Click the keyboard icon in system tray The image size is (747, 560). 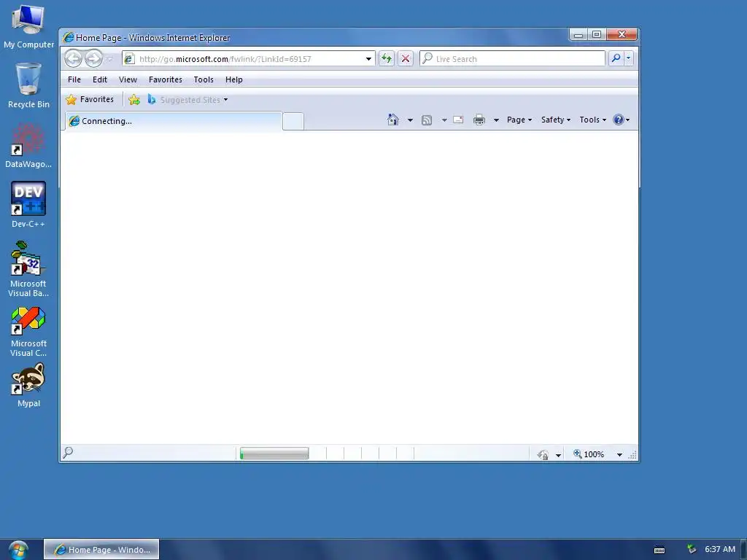pyautogui.click(x=659, y=550)
